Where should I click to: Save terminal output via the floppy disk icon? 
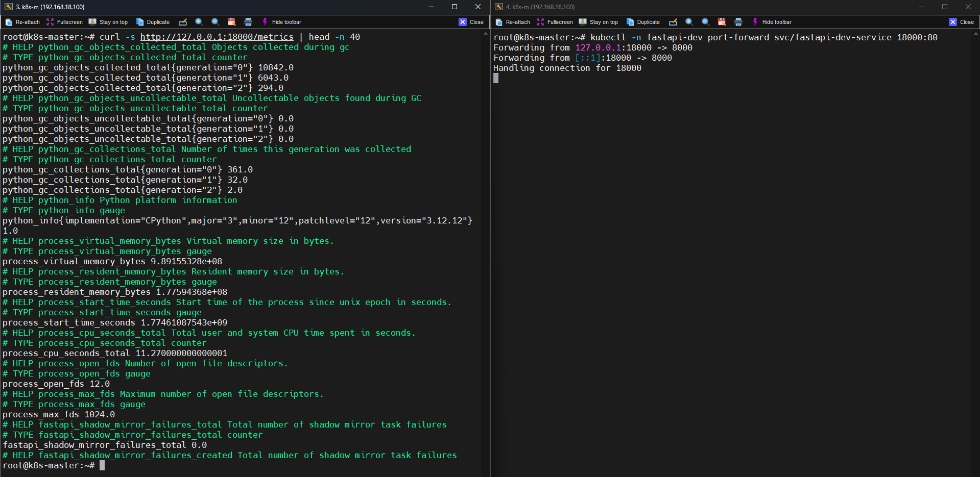pyautogui.click(x=231, y=22)
